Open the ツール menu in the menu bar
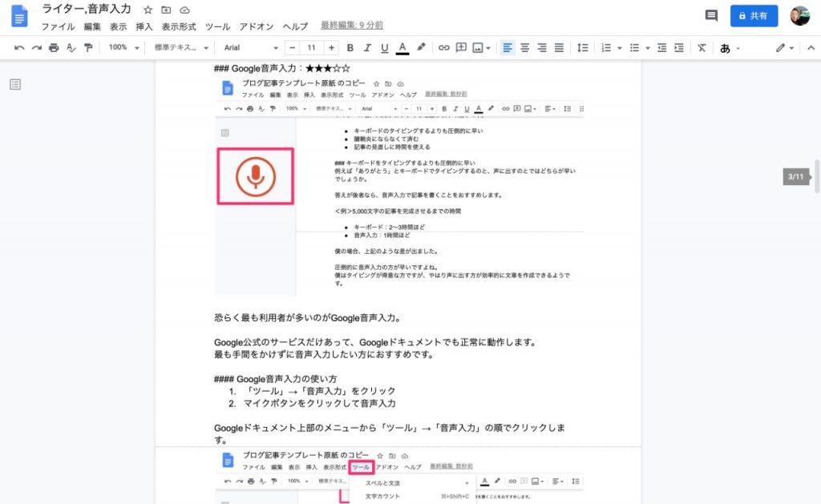The width and height of the screenshot is (821, 504). [216, 26]
